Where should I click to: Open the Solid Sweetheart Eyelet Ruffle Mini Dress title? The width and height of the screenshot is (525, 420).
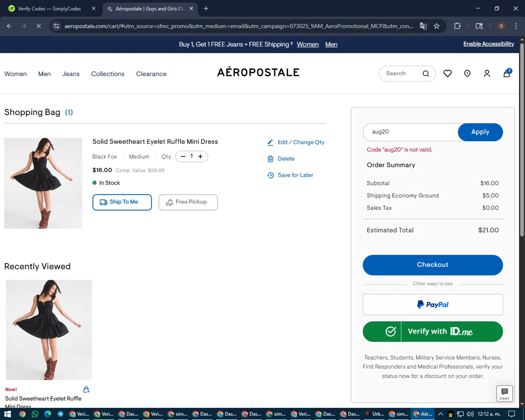click(155, 142)
